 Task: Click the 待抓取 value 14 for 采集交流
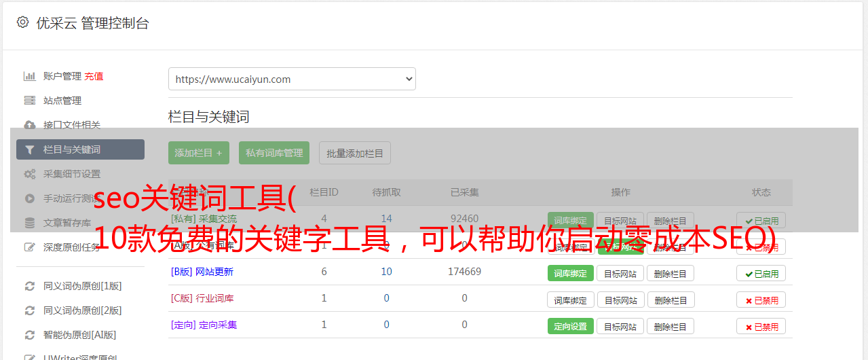click(x=387, y=219)
